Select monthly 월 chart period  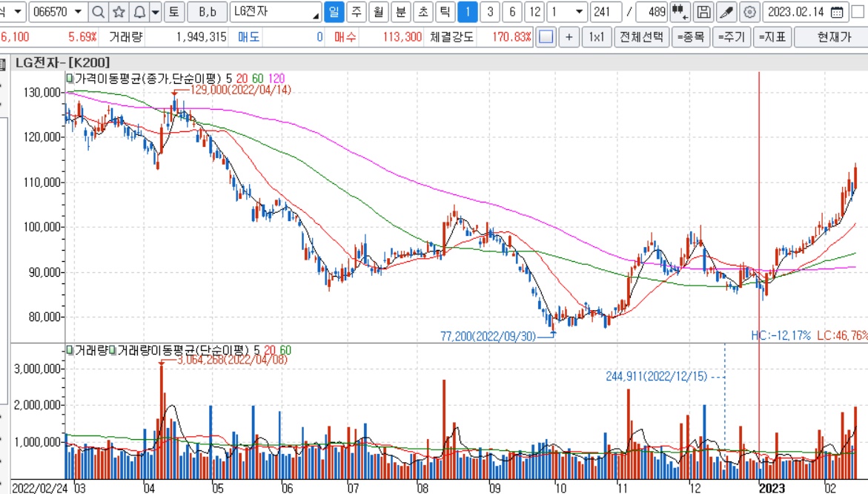(379, 12)
